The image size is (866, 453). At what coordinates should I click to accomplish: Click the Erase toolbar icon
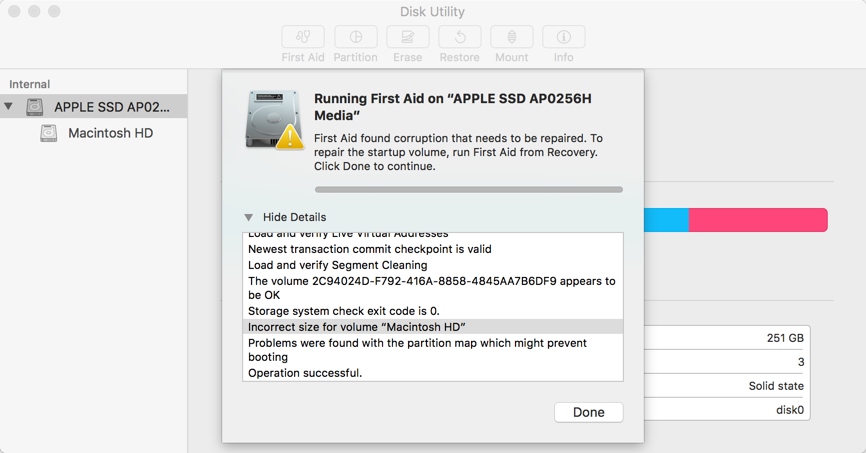407,37
